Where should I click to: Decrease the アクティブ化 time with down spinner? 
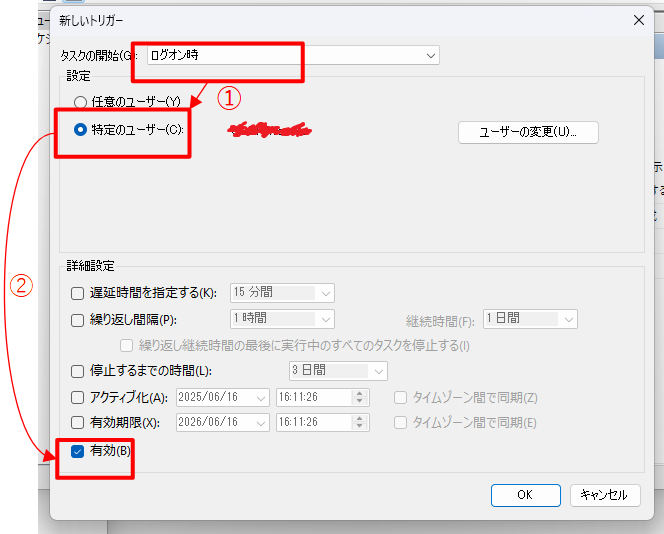(x=360, y=401)
